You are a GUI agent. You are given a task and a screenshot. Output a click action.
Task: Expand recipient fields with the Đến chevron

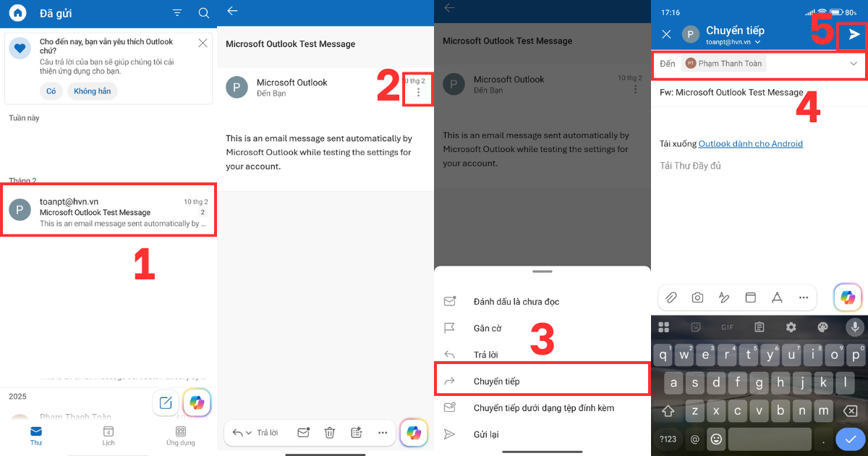pos(854,64)
